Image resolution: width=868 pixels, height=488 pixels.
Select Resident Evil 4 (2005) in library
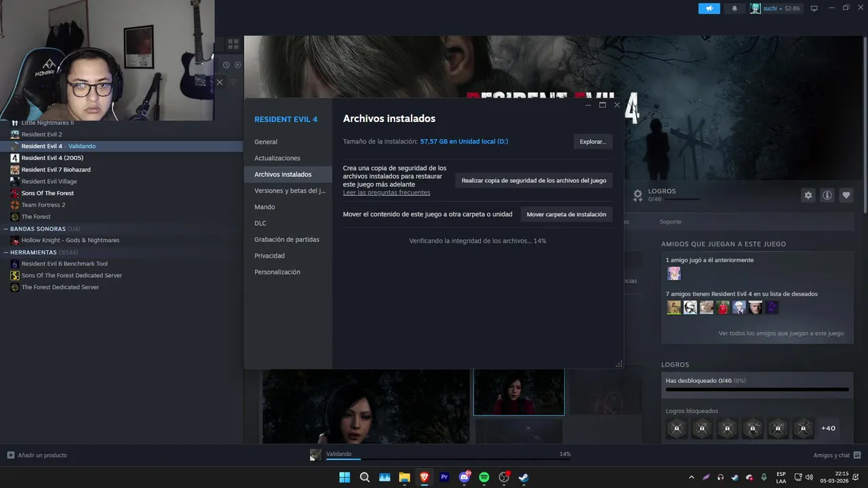52,158
